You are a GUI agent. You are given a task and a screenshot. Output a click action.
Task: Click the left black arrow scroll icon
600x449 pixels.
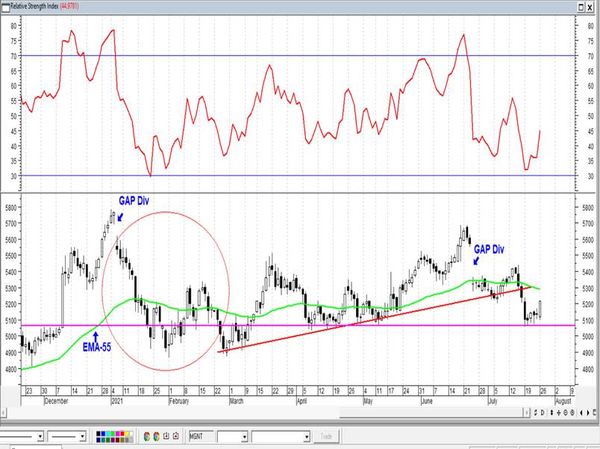(581, 413)
